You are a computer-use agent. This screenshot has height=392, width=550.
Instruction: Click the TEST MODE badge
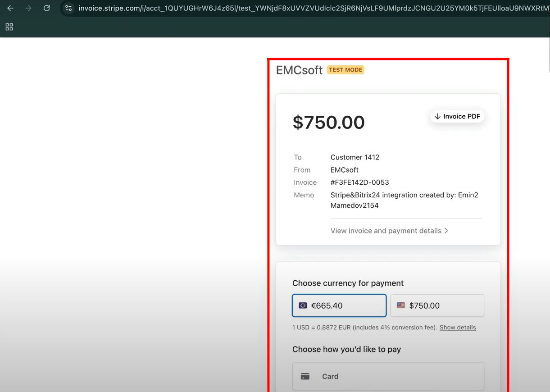(x=345, y=70)
